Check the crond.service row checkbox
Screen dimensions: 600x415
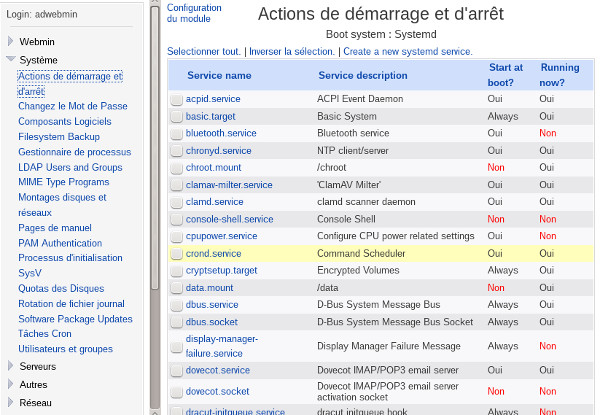point(176,254)
